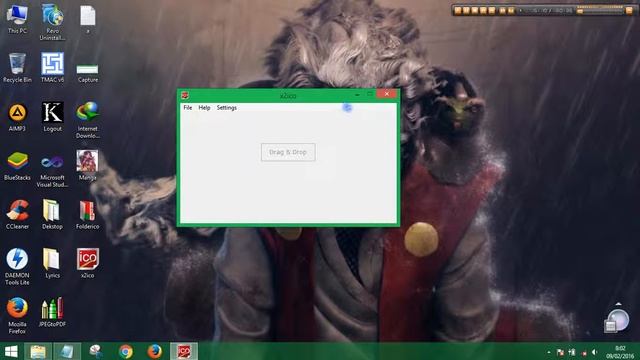Select the TMAC v6 desktop icon
640x360 pixels.
pyautogui.click(x=52, y=68)
